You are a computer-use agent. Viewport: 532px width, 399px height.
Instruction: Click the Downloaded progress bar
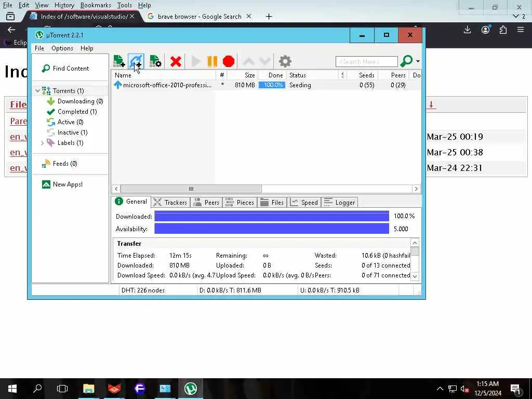pos(271,216)
